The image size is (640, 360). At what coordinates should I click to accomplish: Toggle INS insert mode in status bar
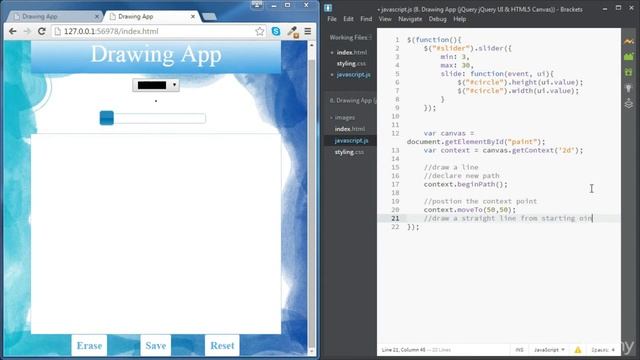coord(519,350)
